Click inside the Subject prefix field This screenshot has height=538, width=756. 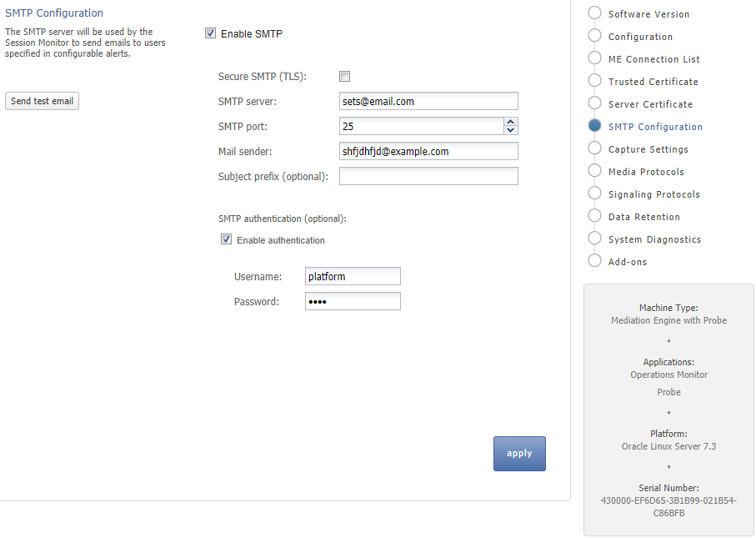coord(428,176)
